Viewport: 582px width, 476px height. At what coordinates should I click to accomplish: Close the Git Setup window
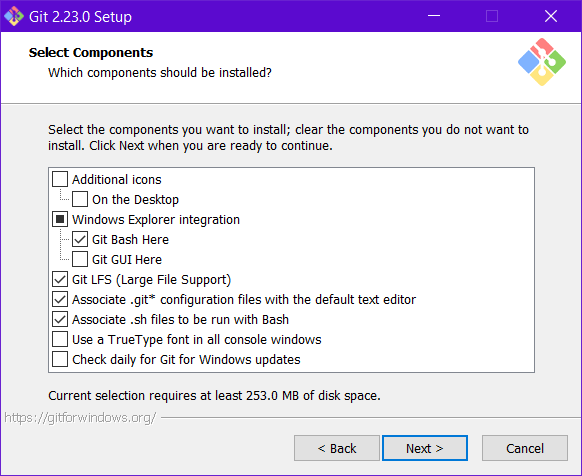point(551,16)
